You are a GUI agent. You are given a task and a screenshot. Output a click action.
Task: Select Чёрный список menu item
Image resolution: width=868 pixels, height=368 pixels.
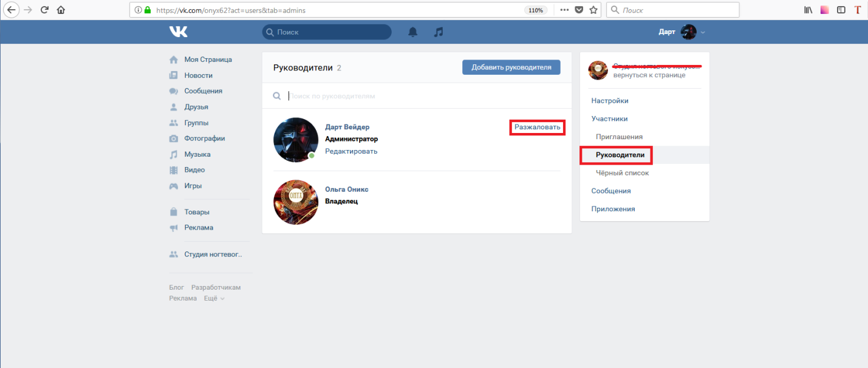pyautogui.click(x=622, y=173)
